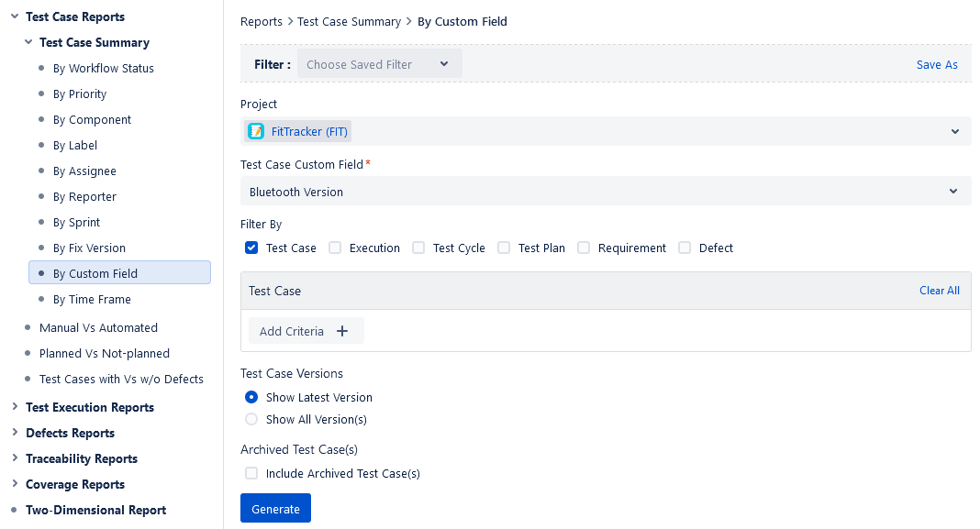Expand the Defects Reports section
This screenshot has height=529, width=980.
(x=13, y=433)
